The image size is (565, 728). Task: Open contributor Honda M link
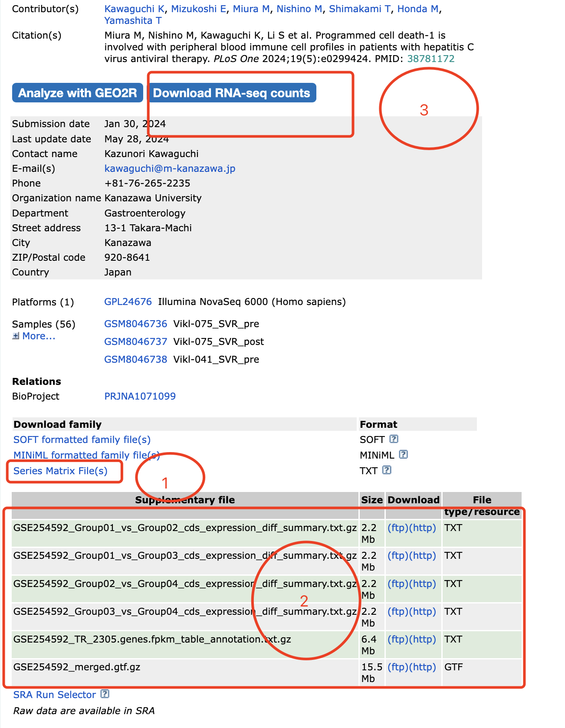coord(418,9)
